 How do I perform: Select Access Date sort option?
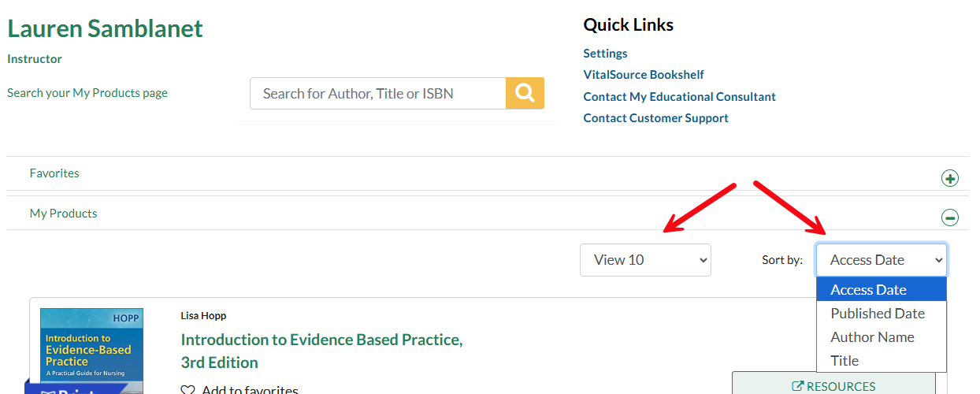pyautogui.click(x=868, y=290)
